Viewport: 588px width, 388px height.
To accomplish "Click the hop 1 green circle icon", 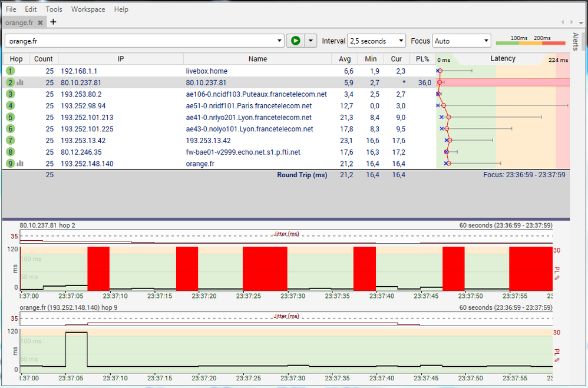I will pyautogui.click(x=11, y=71).
